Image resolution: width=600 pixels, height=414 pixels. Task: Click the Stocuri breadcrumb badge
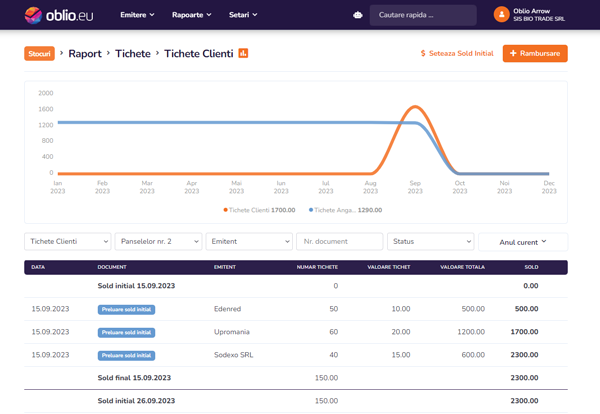tap(39, 54)
